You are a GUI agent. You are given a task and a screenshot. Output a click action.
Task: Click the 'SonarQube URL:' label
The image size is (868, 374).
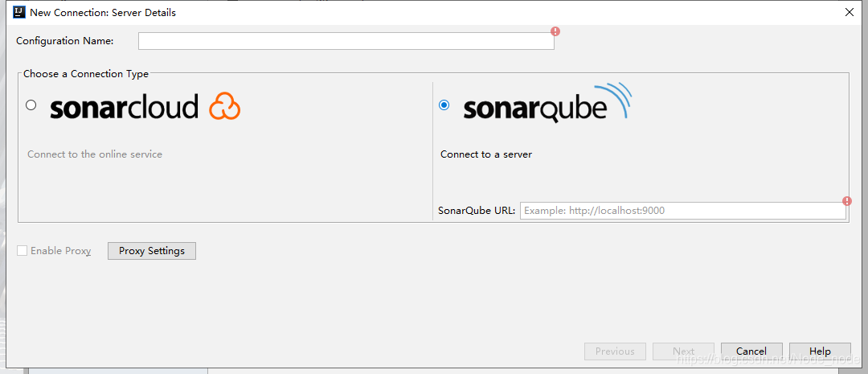[477, 211]
